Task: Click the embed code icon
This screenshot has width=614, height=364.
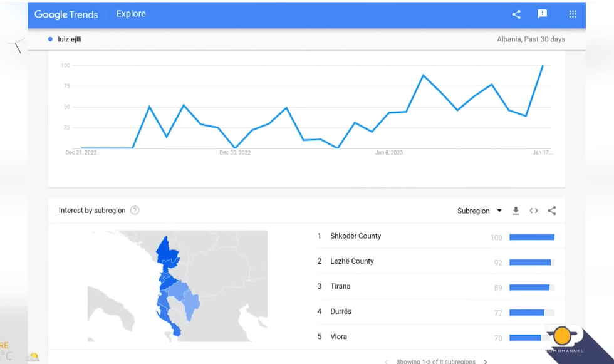Action: 534,211
